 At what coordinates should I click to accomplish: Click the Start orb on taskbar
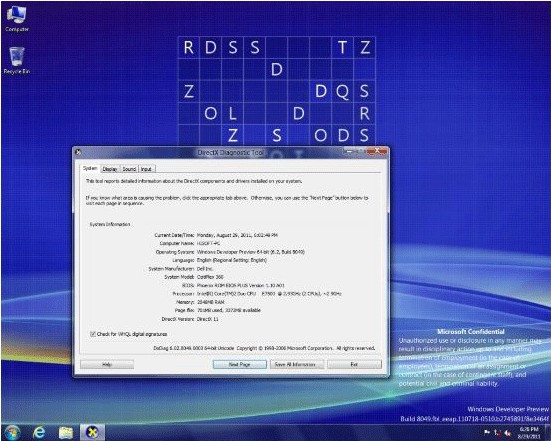12,432
